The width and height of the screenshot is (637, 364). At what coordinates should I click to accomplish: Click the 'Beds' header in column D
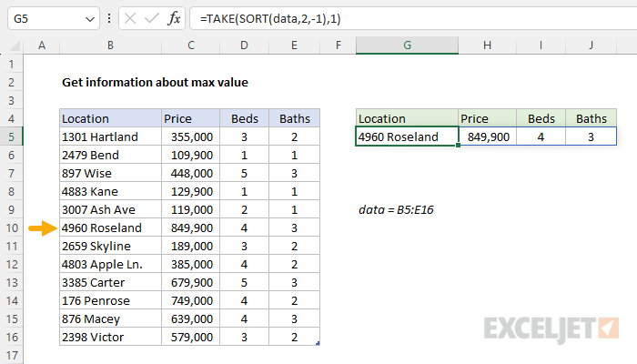pos(244,118)
